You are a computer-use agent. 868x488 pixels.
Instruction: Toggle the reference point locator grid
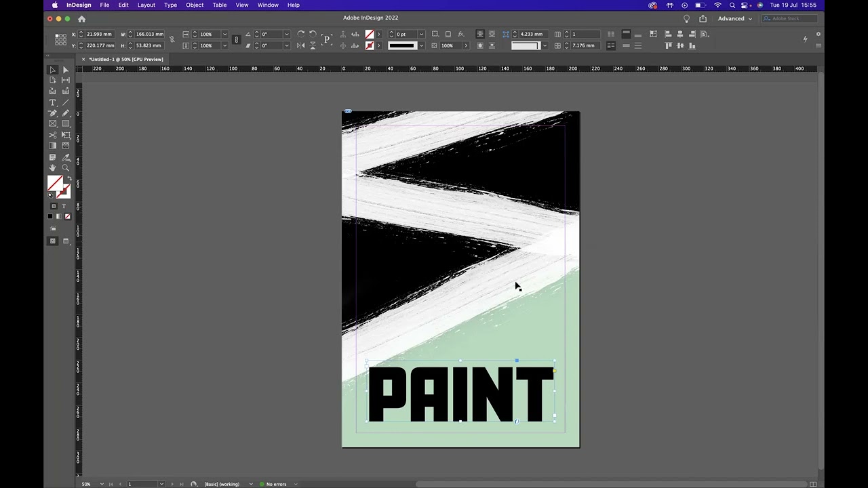coord(60,40)
